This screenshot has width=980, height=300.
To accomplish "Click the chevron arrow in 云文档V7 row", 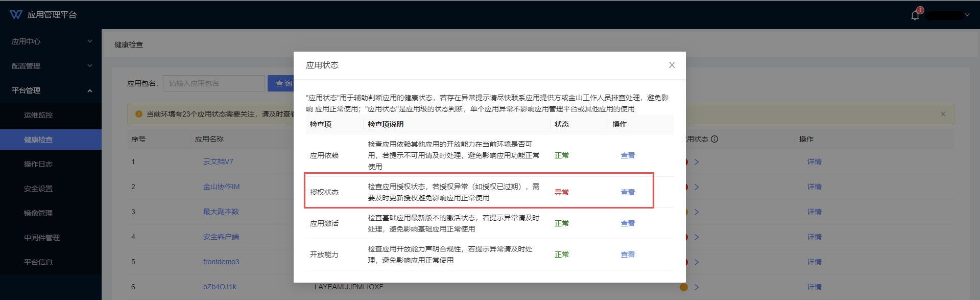I will tap(697, 162).
